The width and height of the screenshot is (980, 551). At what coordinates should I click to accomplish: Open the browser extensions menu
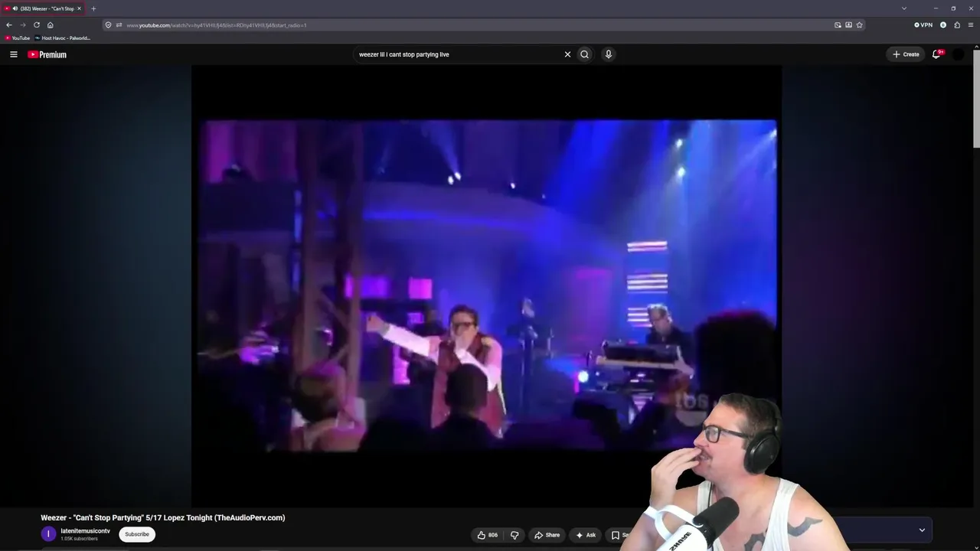[x=957, y=25]
